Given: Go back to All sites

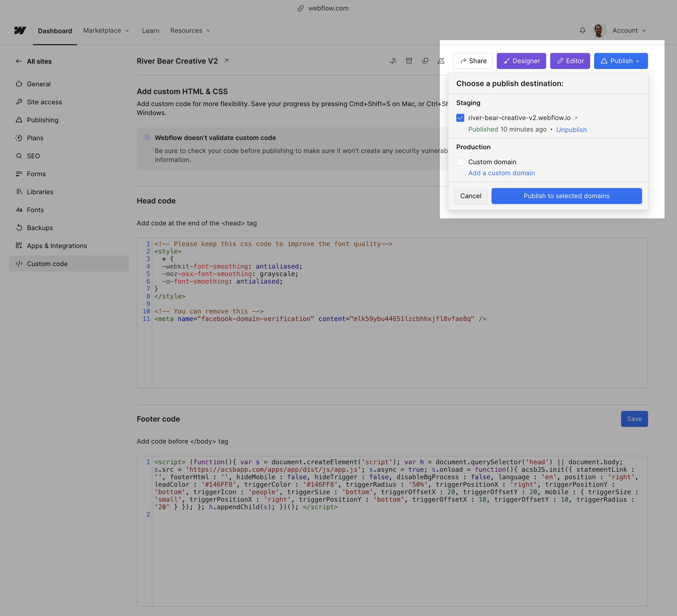Looking at the screenshot, I should tap(34, 61).
